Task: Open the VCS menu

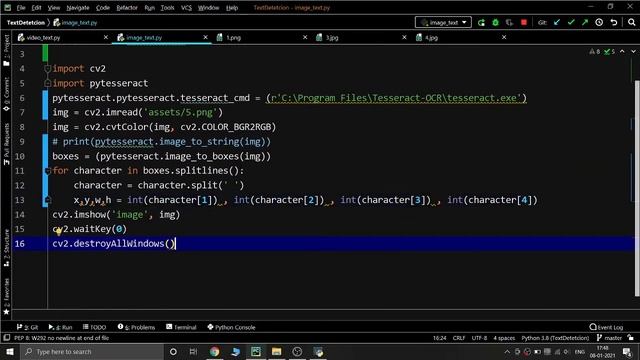Action: click(x=186, y=8)
